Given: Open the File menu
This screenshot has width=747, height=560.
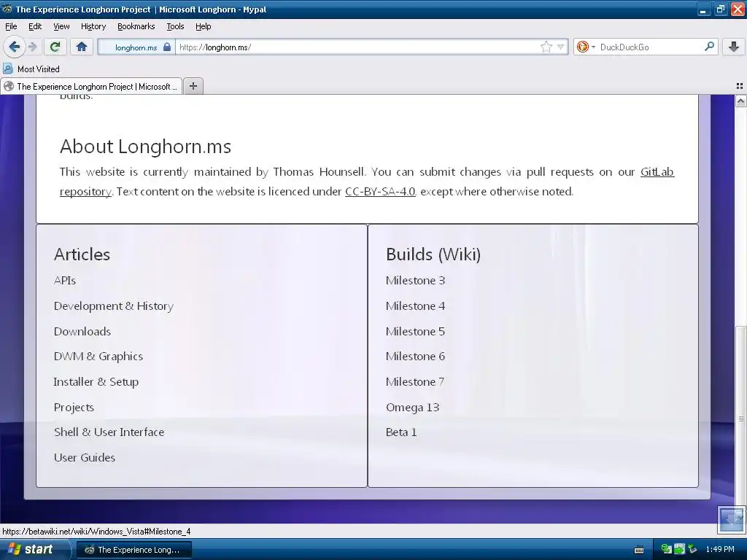Looking at the screenshot, I should click(11, 26).
